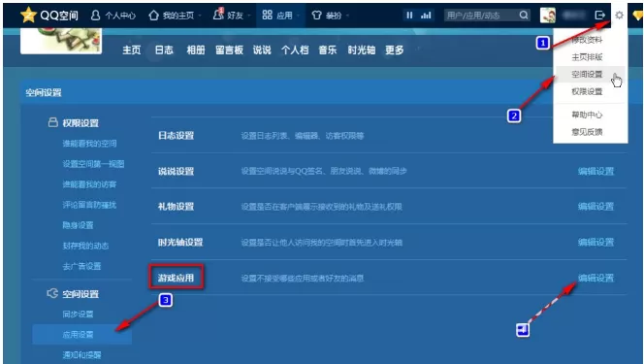Click the 时光轴设置 row title
Image resolution: width=644 pixels, height=364 pixels.
click(x=180, y=243)
